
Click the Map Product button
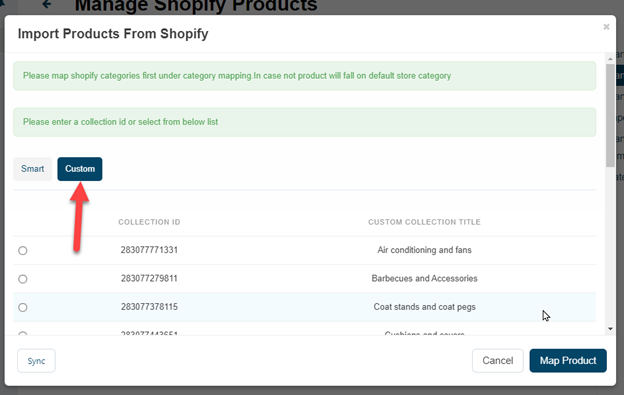click(568, 361)
